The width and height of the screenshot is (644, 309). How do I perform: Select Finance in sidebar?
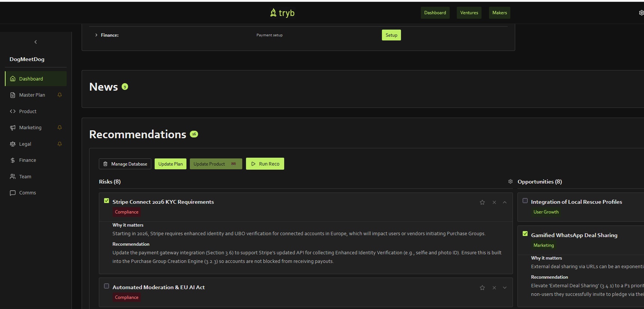pyautogui.click(x=36, y=160)
